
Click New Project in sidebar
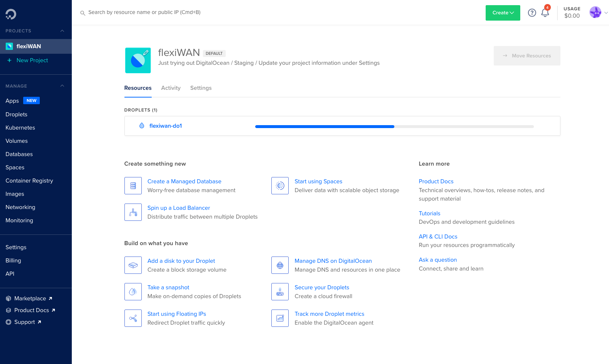pyautogui.click(x=32, y=60)
